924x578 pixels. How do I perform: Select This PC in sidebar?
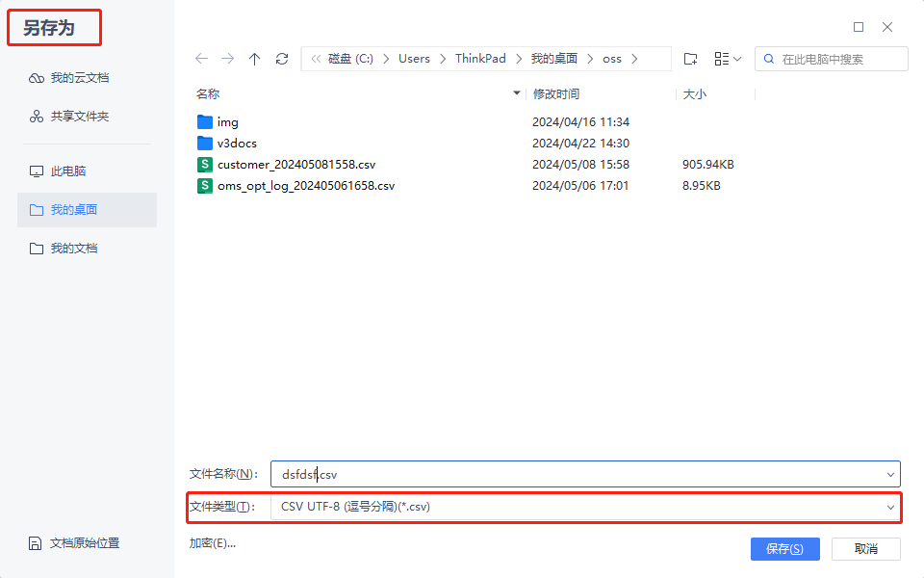point(67,171)
